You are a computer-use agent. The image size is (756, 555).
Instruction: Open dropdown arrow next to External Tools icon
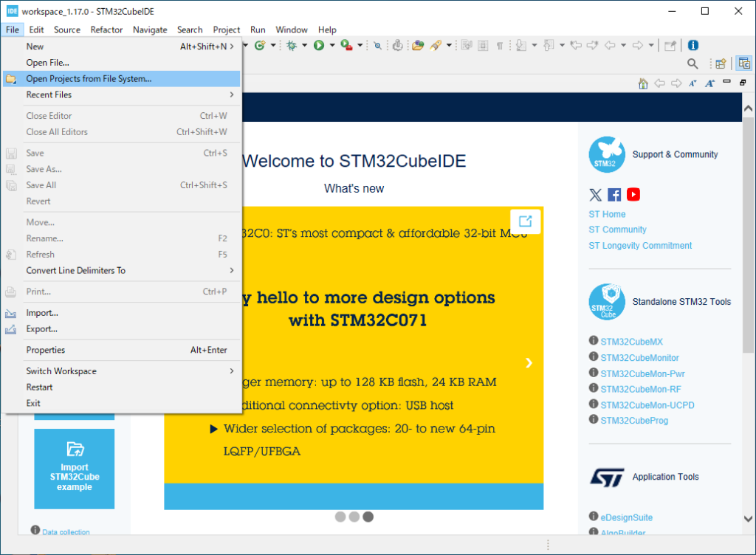click(360, 45)
